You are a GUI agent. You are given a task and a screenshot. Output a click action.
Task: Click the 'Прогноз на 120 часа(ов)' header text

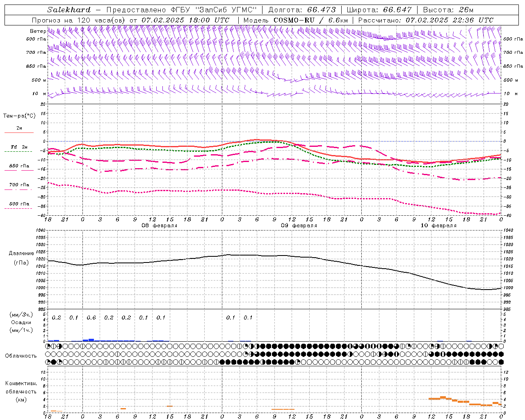click(79, 20)
